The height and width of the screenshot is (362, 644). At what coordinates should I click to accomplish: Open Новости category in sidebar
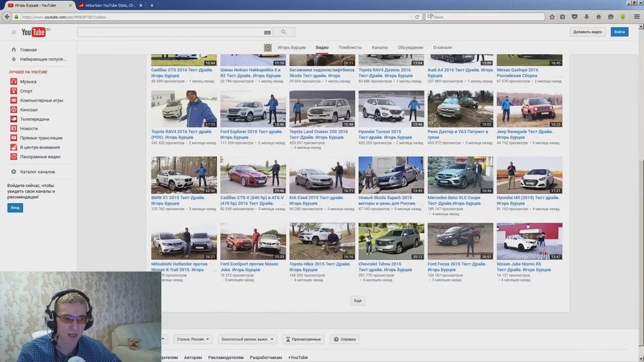coord(29,128)
